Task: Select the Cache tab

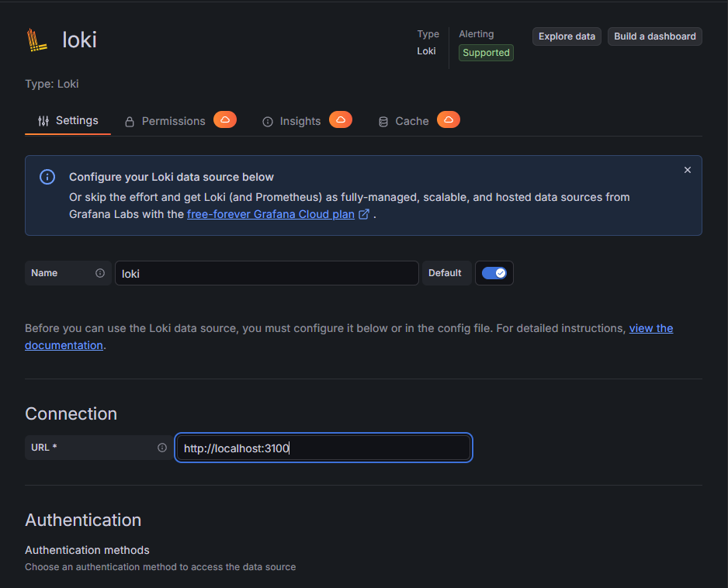Action: (404, 121)
